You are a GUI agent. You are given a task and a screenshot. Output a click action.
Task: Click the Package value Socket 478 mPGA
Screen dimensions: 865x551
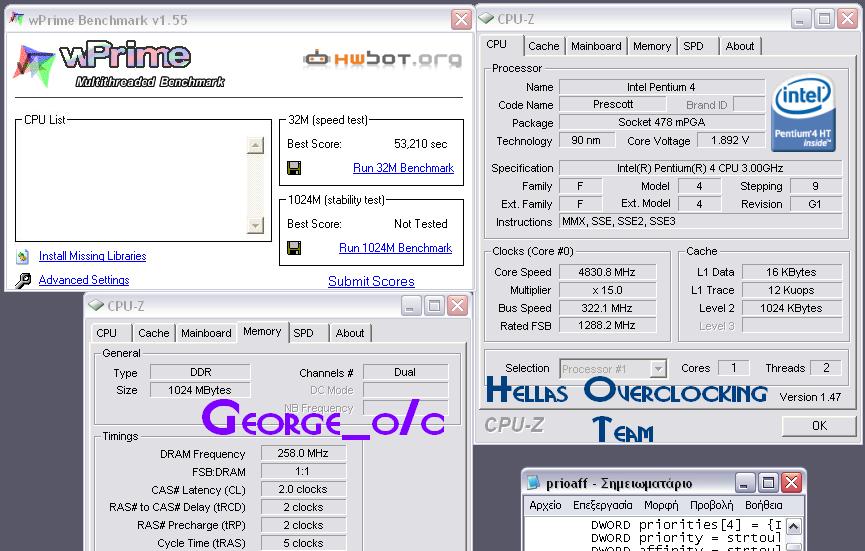[661, 122]
